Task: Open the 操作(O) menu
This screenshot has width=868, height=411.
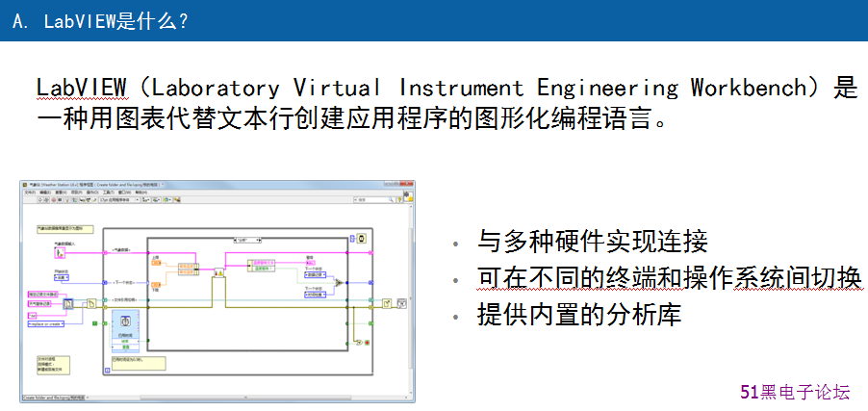Action: (92, 193)
